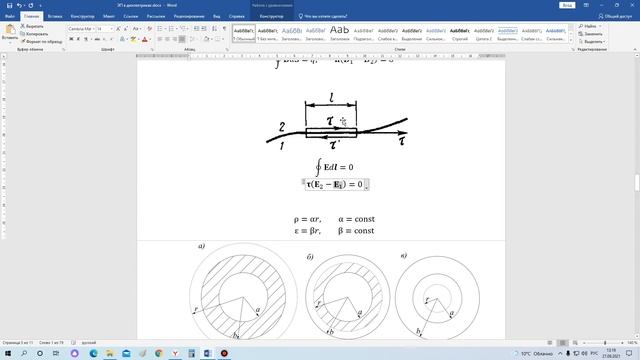Click the Найти (Find) button
This screenshot has width=640, height=360.
click(x=587, y=26)
